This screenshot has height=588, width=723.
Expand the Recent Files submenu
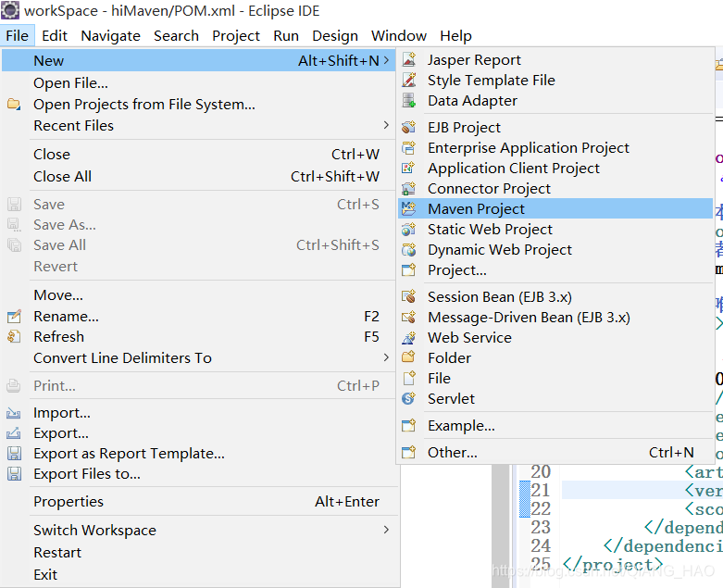(x=386, y=125)
